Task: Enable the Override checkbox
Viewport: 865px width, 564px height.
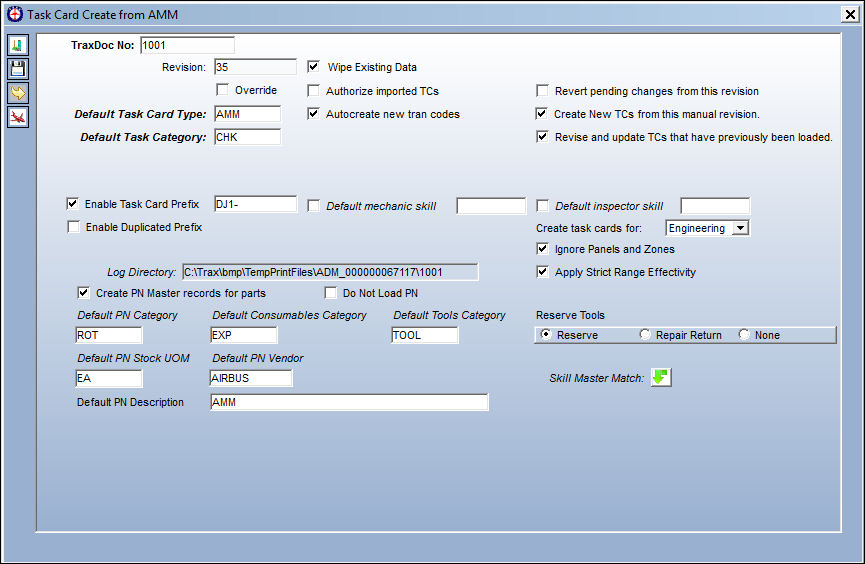Action: pos(222,89)
